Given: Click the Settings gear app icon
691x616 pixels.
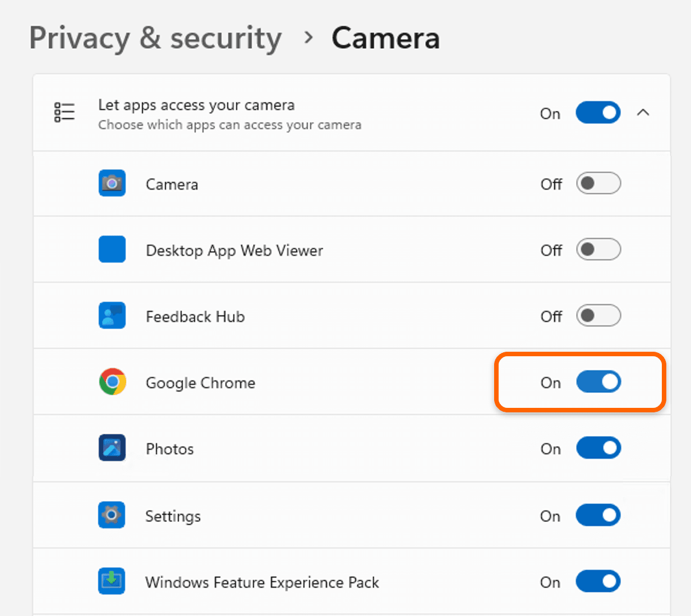Looking at the screenshot, I should tap(112, 515).
